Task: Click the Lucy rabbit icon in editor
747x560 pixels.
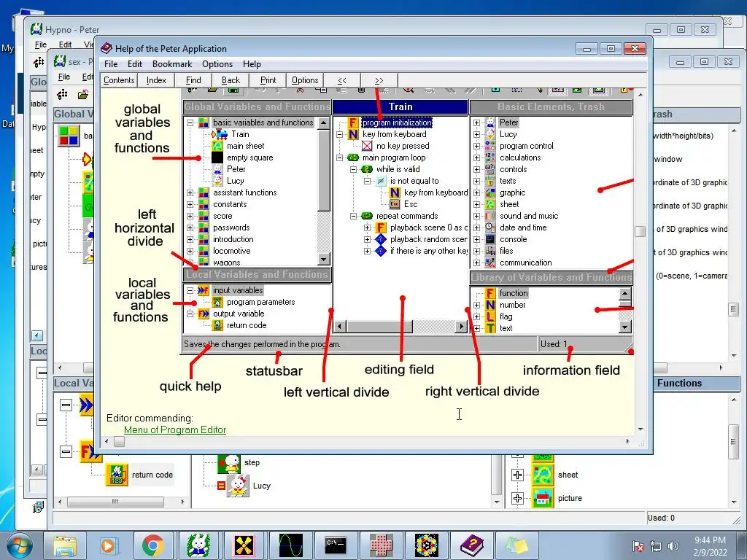Action: (x=237, y=486)
